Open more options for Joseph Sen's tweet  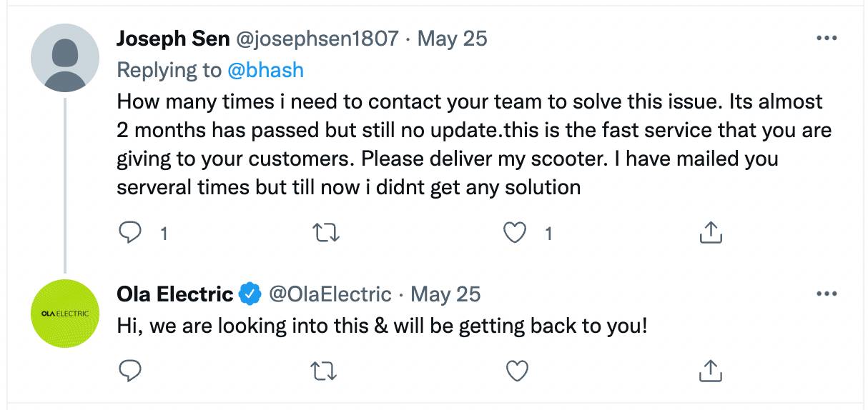tap(826, 38)
